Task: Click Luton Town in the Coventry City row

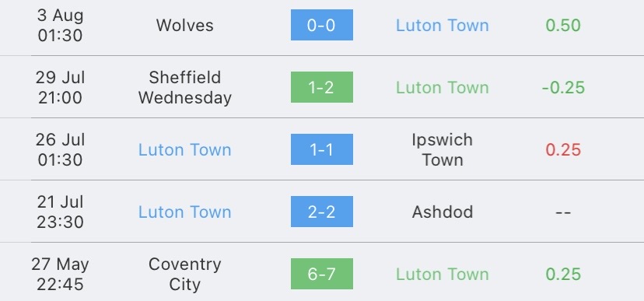Action: (443, 275)
